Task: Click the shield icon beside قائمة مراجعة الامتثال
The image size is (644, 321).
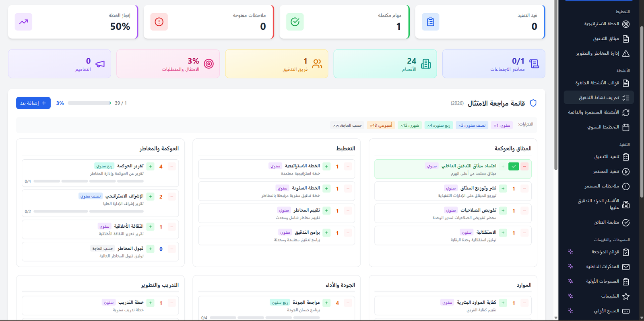Action: (x=533, y=103)
